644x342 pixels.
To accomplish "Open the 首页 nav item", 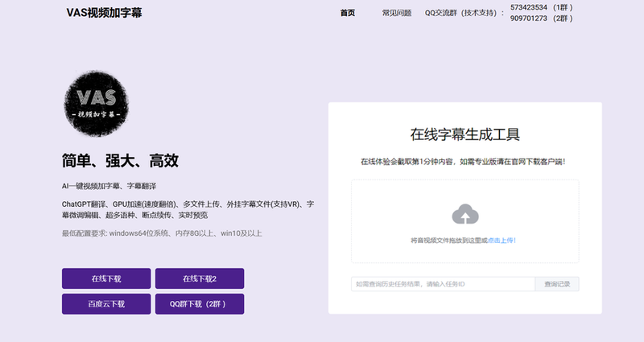I will 348,13.
